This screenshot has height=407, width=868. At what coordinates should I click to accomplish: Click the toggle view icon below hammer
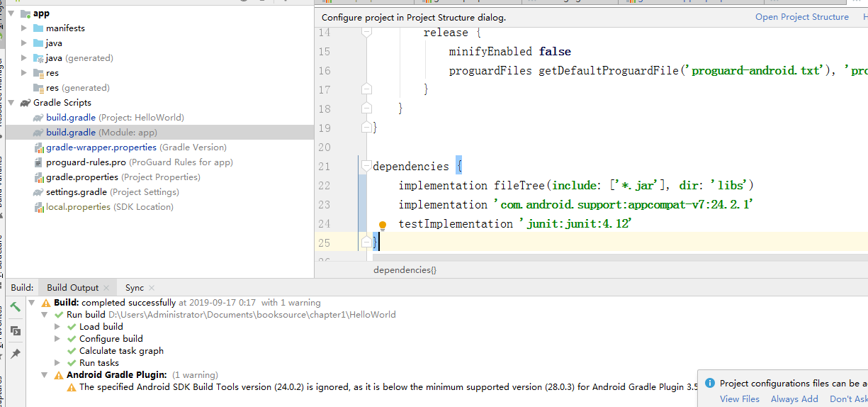click(x=15, y=330)
